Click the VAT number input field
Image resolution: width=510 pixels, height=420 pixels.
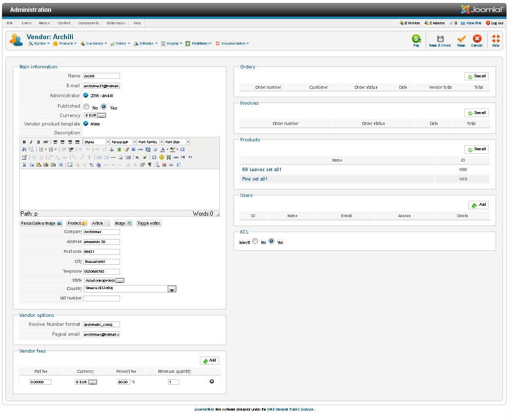(102, 299)
